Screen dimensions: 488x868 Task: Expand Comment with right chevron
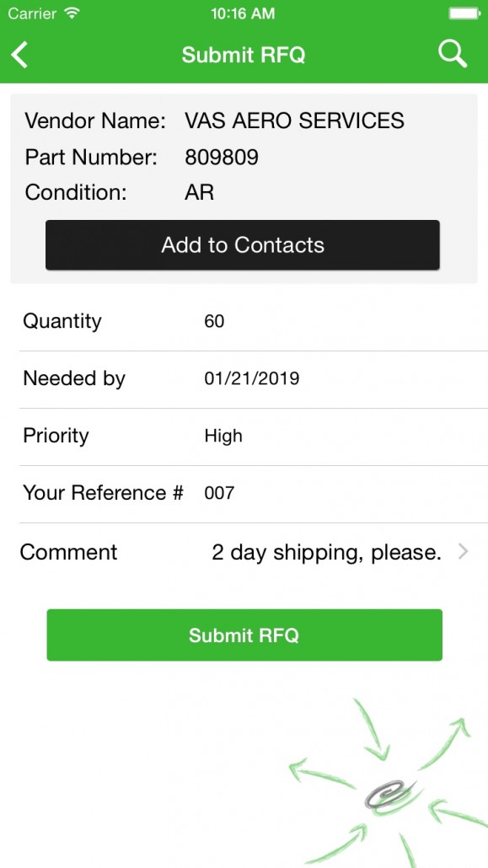[464, 551]
